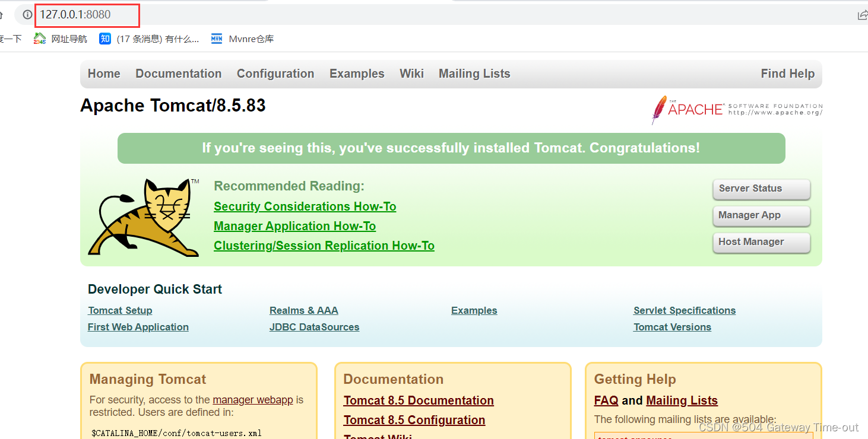Open the Tomcat Setup link
The image size is (868, 439).
(x=120, y=310)
